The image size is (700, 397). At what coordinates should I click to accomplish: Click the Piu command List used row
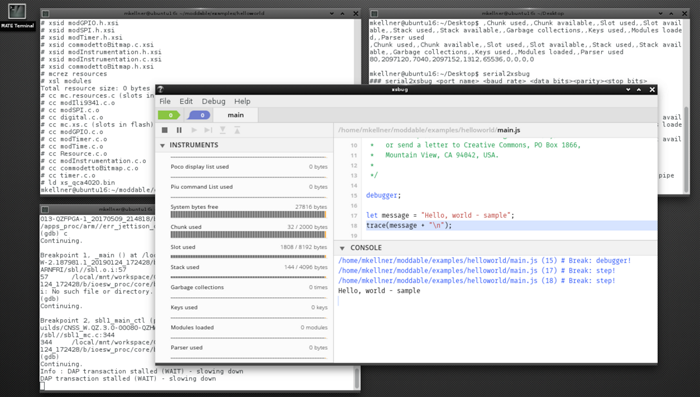click(248, 187)
